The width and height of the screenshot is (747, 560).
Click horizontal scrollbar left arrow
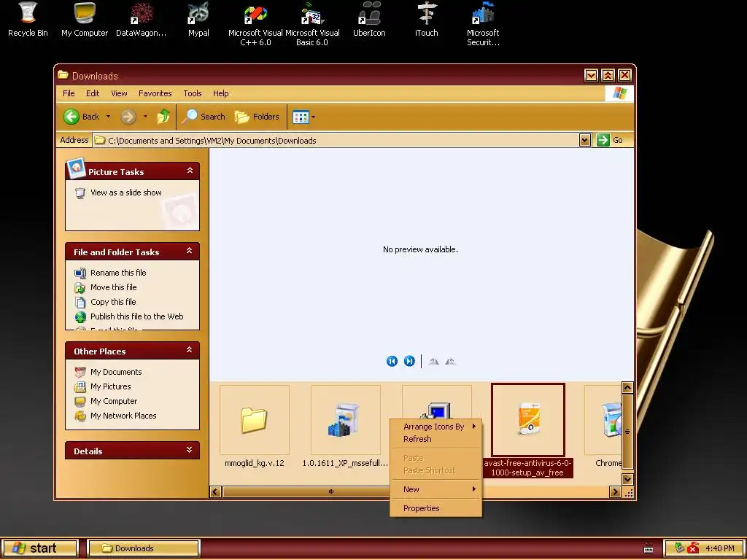click(215, 491)
